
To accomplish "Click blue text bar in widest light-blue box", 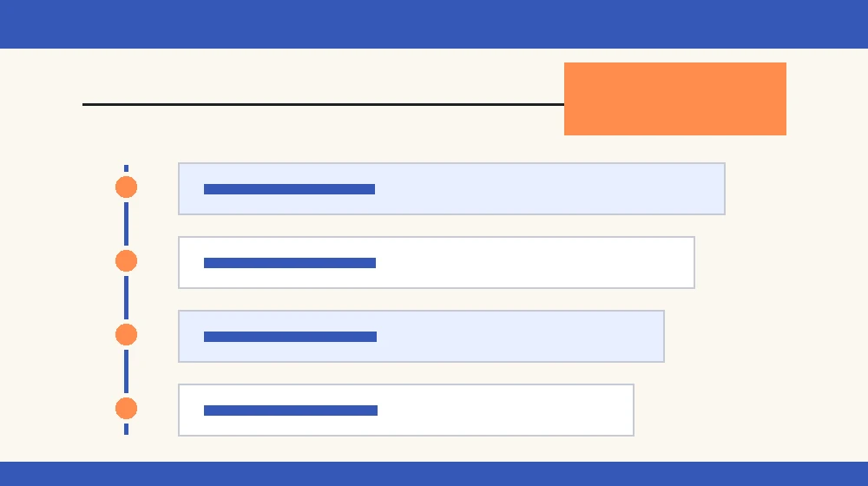I will pos(290,189).
